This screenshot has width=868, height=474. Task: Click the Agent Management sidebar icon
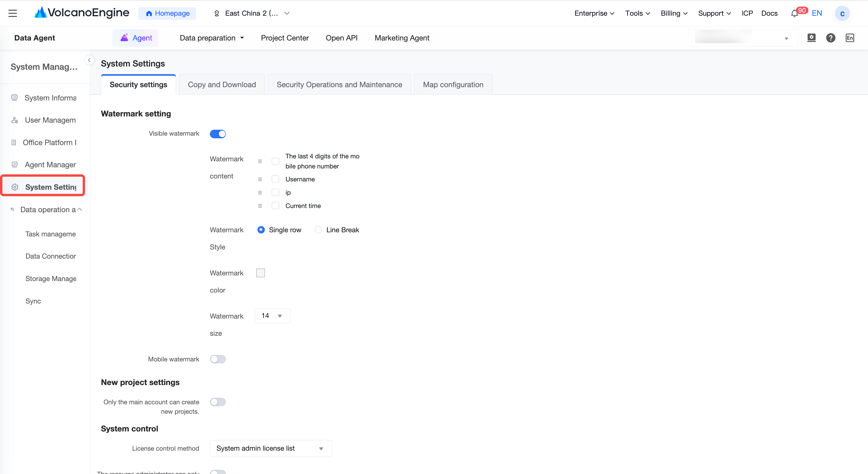tap(14, 165)
